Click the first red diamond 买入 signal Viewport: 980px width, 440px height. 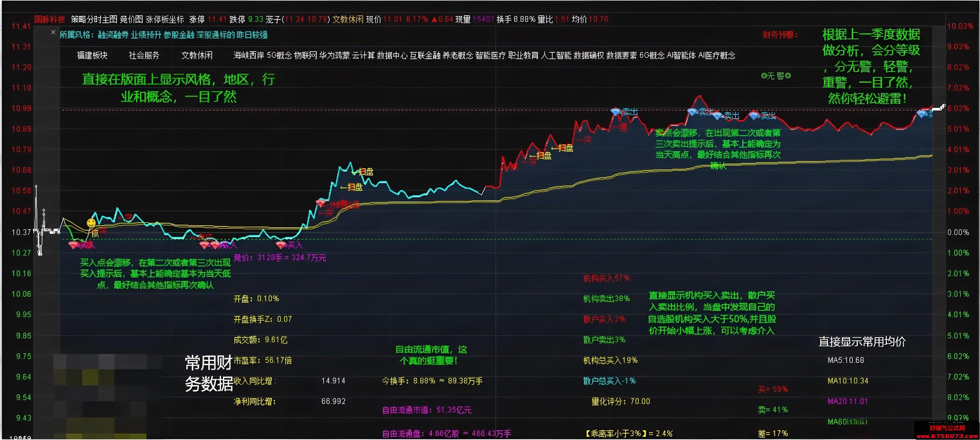tap(74, 245)
